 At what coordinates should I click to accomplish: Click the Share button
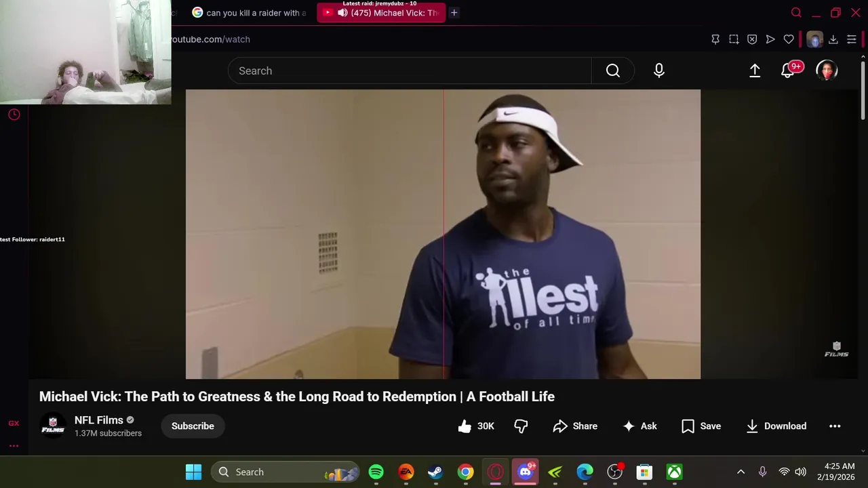(575, 426)
